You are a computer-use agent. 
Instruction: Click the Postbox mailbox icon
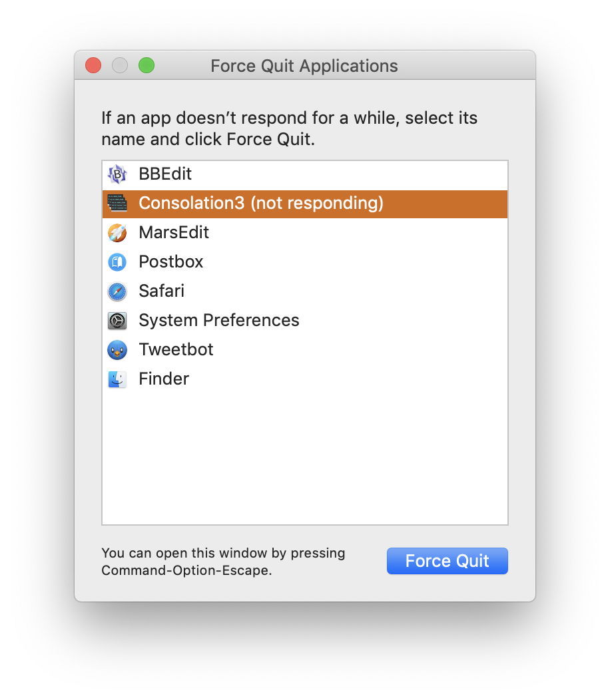[117, 262]
